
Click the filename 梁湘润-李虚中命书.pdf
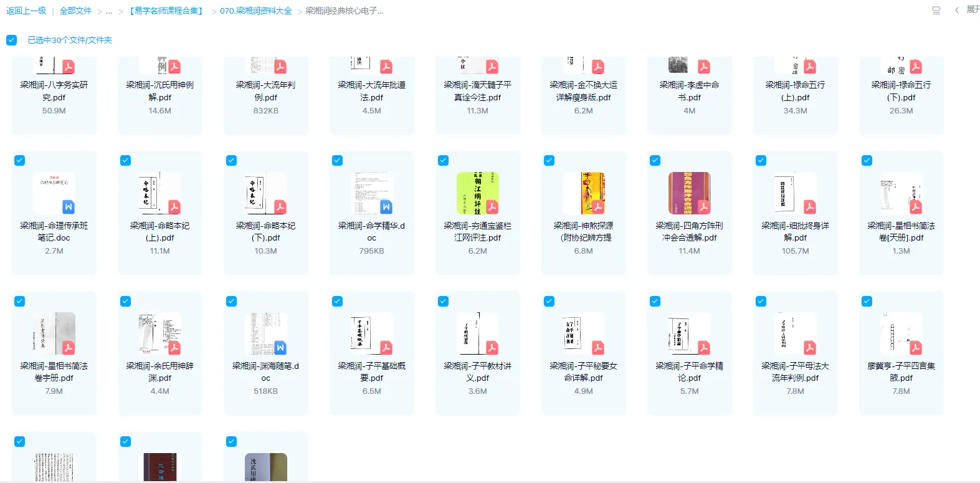pos(690,91)
